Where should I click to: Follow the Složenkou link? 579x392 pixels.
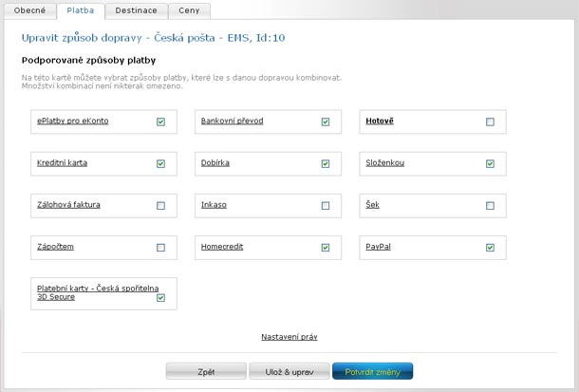click(x=385, y=163)
